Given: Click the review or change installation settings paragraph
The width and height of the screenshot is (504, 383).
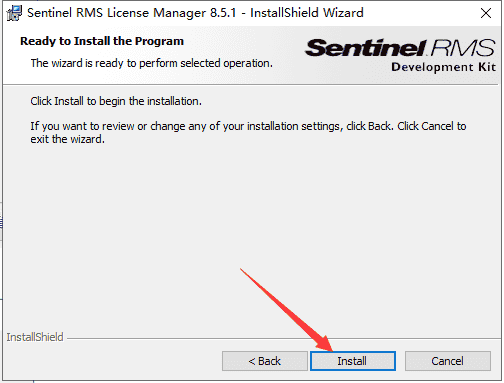Looking at the screenshot, I should (248, 133).
